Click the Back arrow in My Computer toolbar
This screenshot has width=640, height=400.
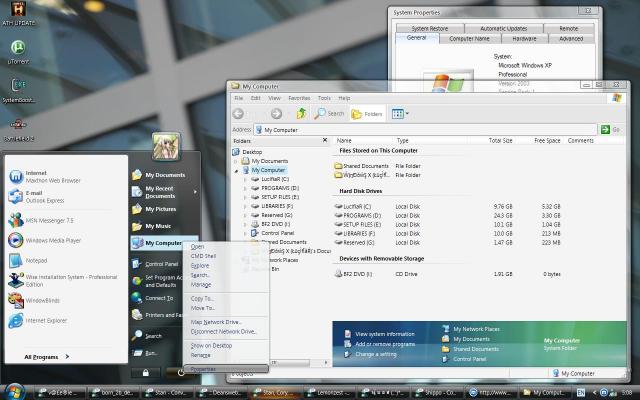[238, 114]
